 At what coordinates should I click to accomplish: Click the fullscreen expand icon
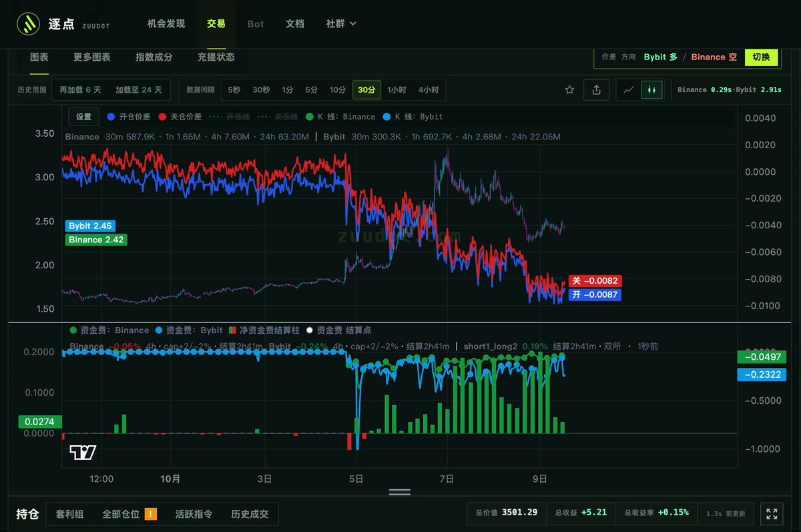click(x=772, y=514)
